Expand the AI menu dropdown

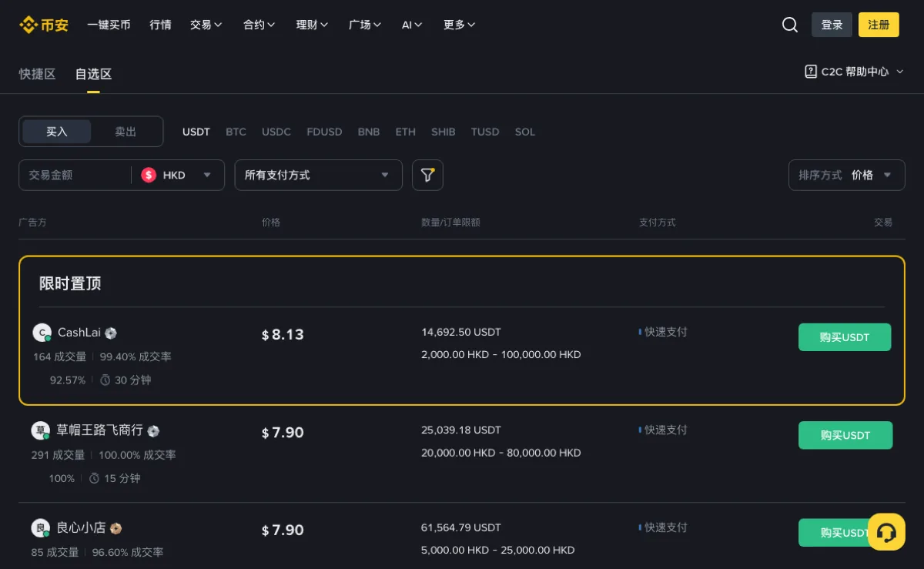pyautogui.click(x=412, y=25)
